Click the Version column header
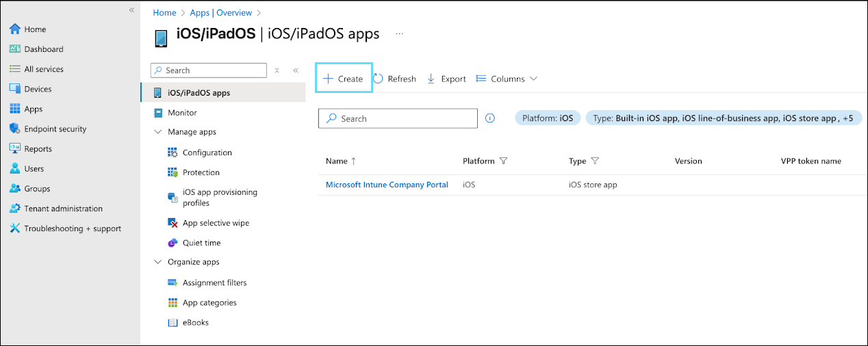Screen dimensions: 868x346 (689, 161)
